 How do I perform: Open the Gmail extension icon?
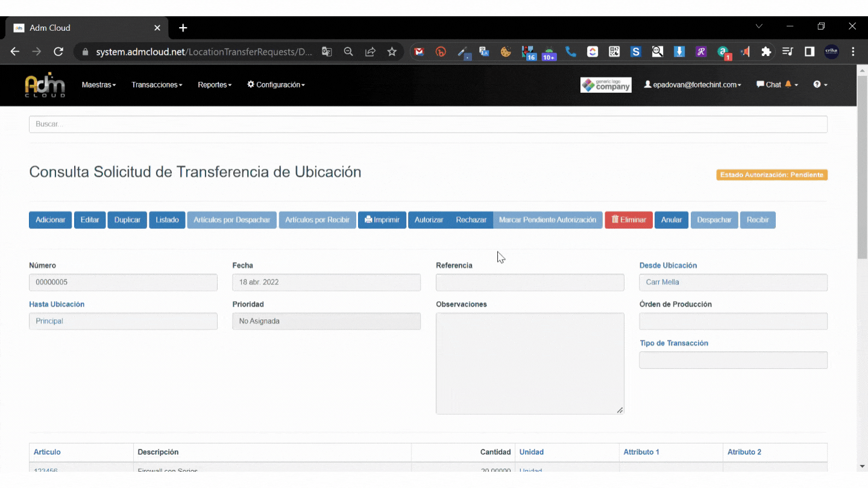[419, 52]
